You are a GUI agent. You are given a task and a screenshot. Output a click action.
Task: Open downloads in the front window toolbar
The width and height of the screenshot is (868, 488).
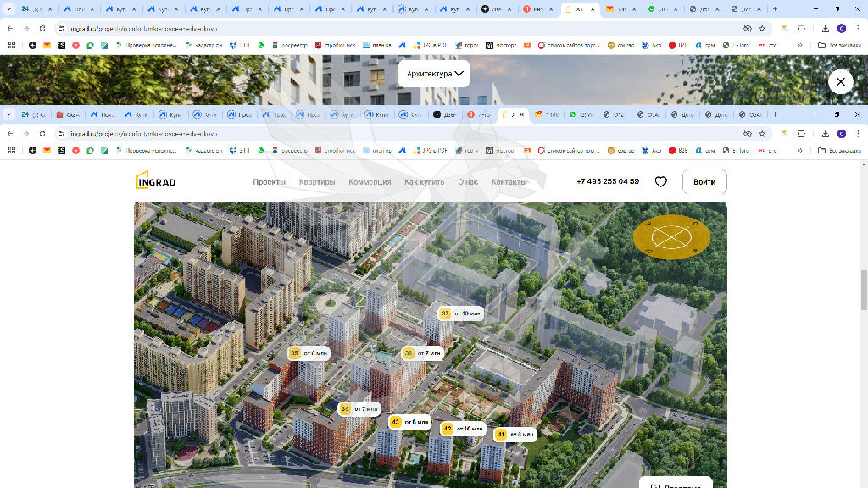826,134
